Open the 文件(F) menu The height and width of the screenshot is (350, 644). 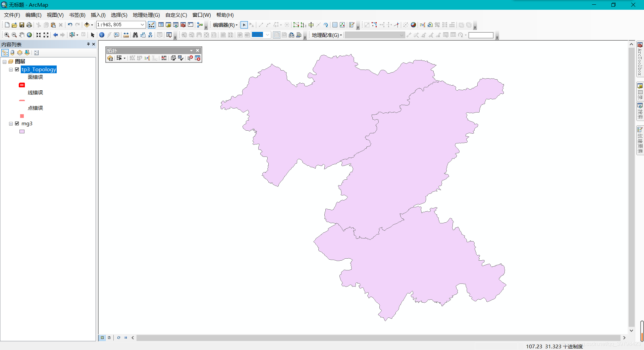12,15
